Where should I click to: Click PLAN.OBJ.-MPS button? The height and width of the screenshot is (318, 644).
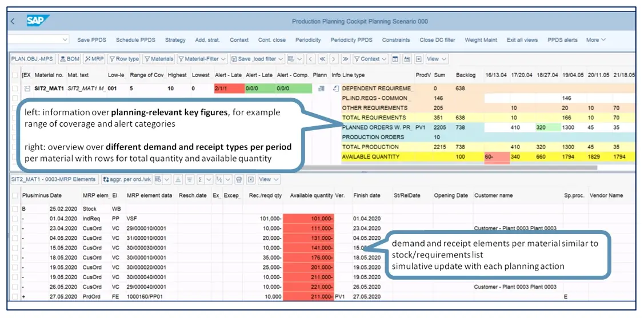[x=32, y=59]
